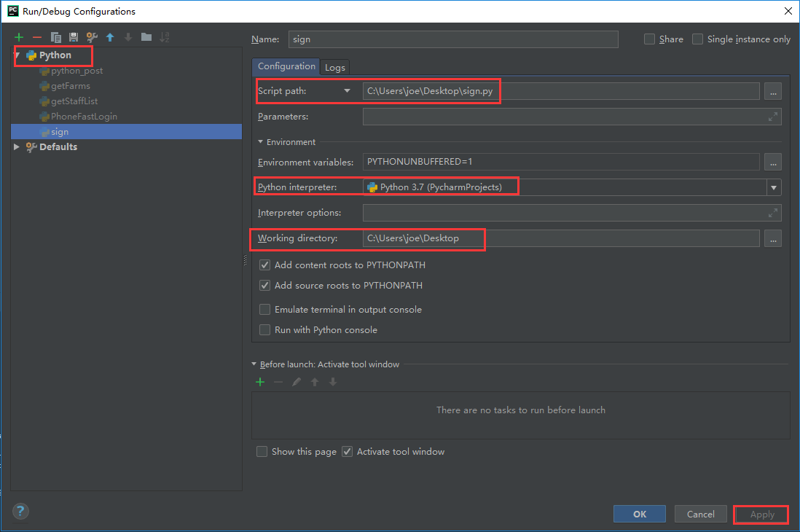Select the sign configuration

(x=126, y=132)
